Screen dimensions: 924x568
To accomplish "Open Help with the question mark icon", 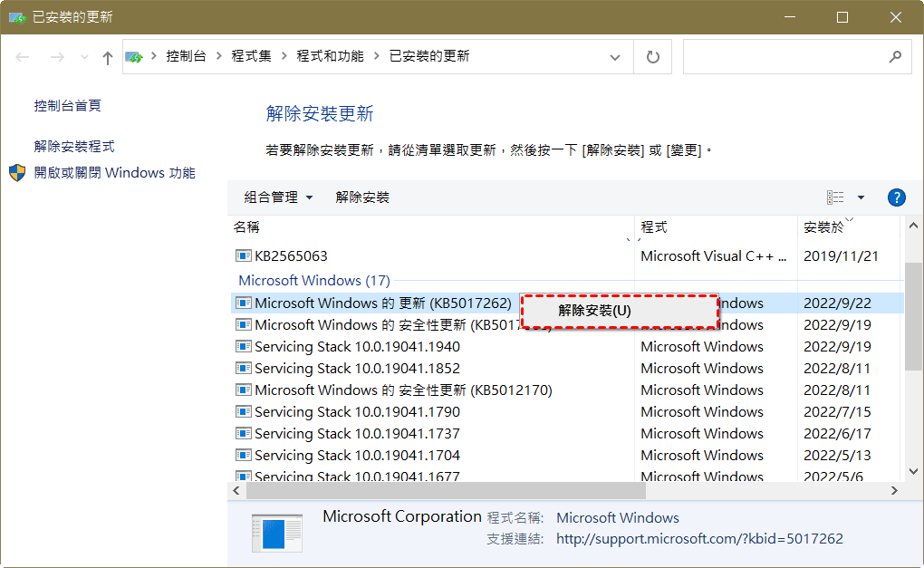I will (x=896, y=197).
